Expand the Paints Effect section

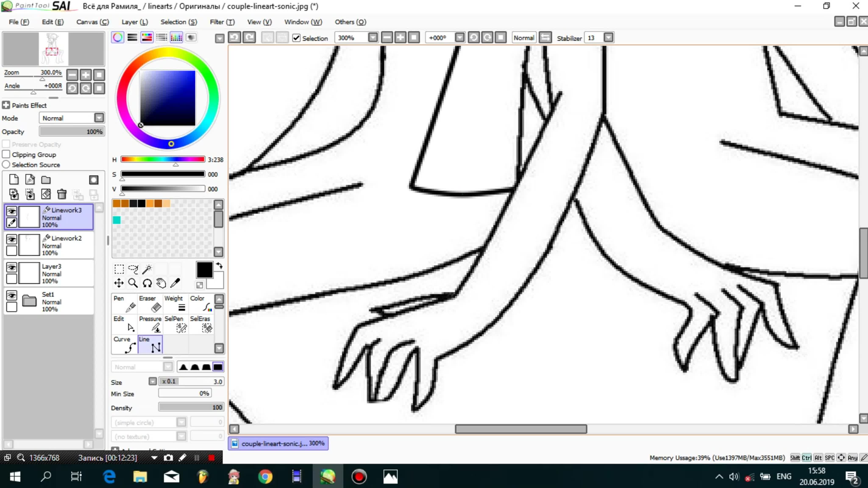6,105
